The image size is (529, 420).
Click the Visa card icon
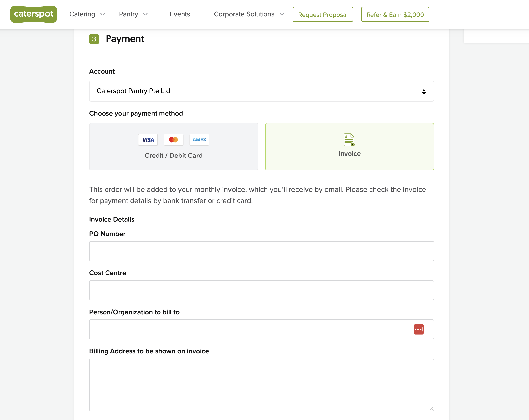coord(148,140)
